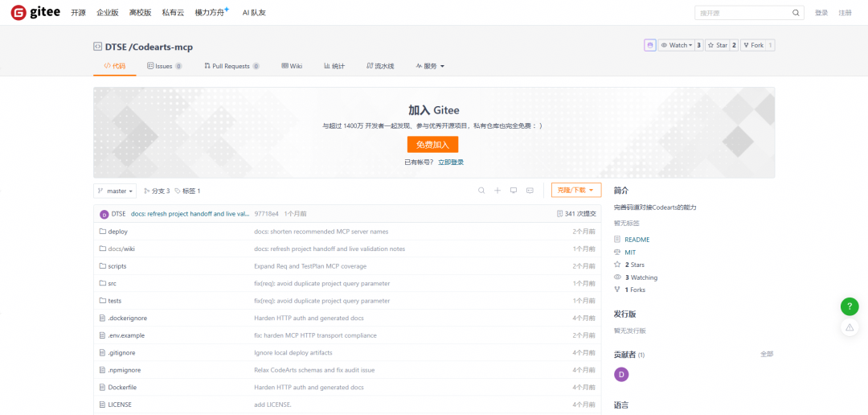Open 高校版 in top navigation
Image resolution: width=868 pixels, height=415 pixels.
(x=140, y=13)
